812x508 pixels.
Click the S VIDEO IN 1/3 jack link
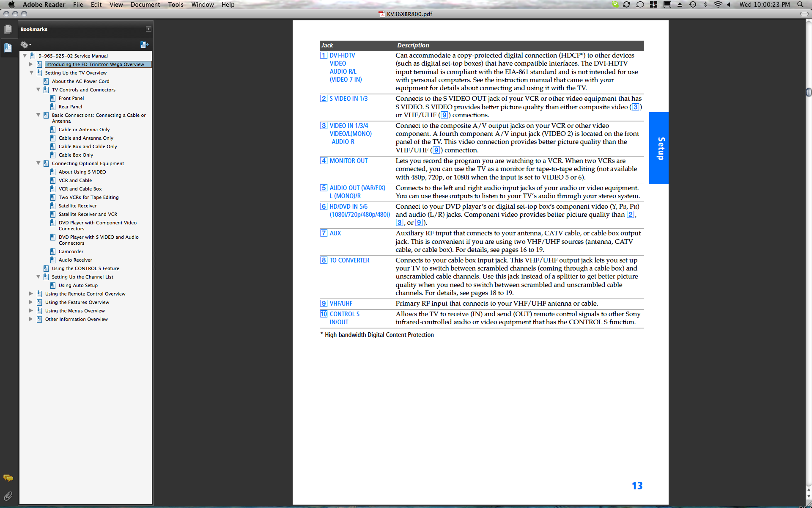click(x=348, y=99)
